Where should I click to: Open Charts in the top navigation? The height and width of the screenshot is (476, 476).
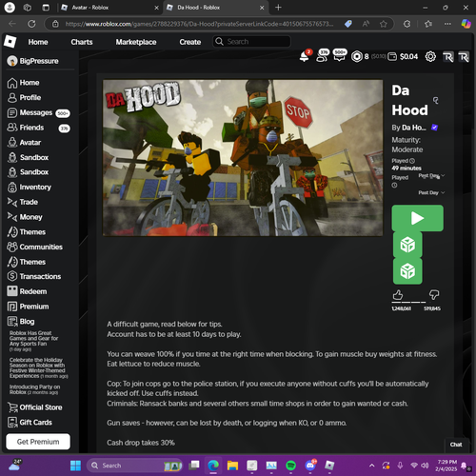82,42
